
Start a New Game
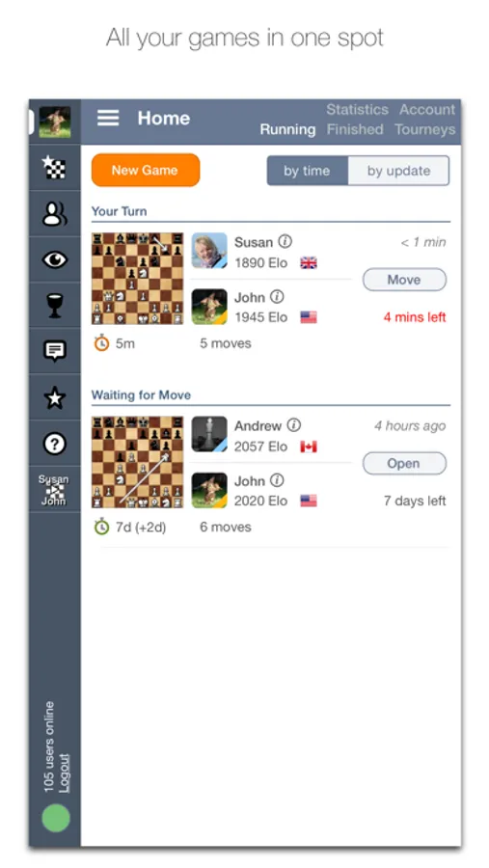(146, 170)
